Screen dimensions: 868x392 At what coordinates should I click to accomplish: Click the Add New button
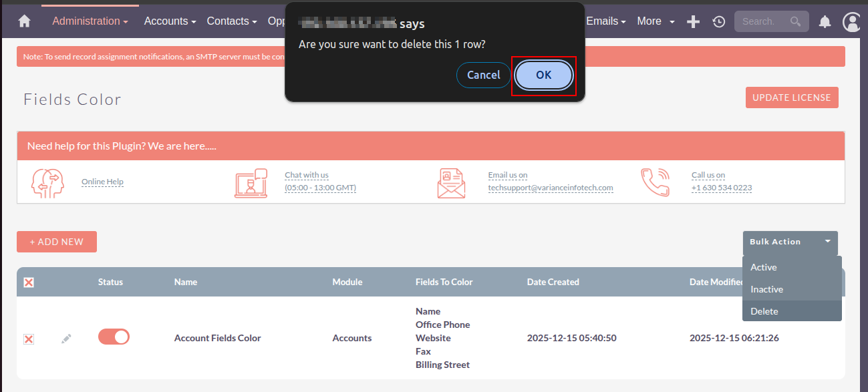(x=57, y=242)
